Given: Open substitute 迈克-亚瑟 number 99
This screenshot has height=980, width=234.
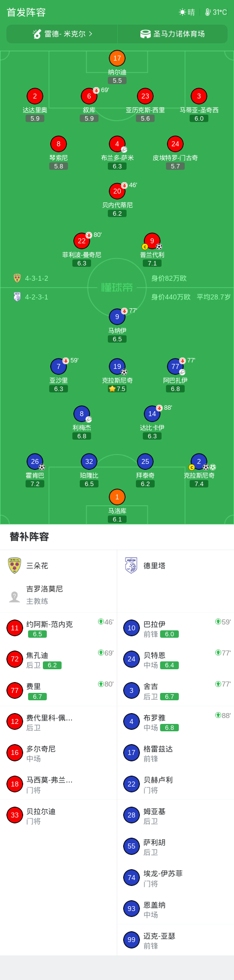Looking at the screenshot, I should 175,940.
